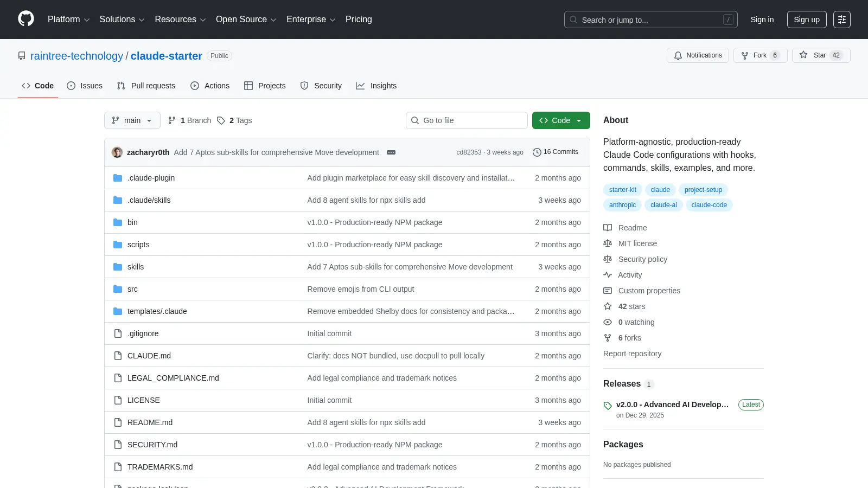
Task: Switch to the Pull requests tab
Action: tap(146, 86)
